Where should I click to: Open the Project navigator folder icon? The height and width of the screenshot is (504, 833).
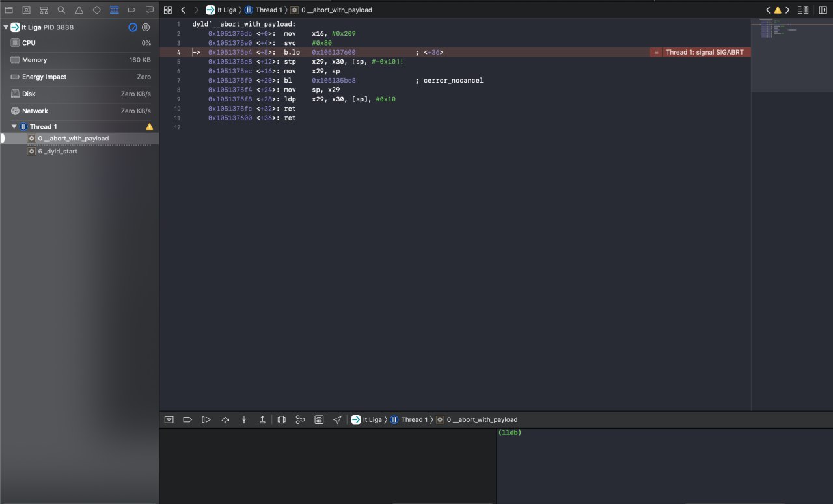click(8, 10)
